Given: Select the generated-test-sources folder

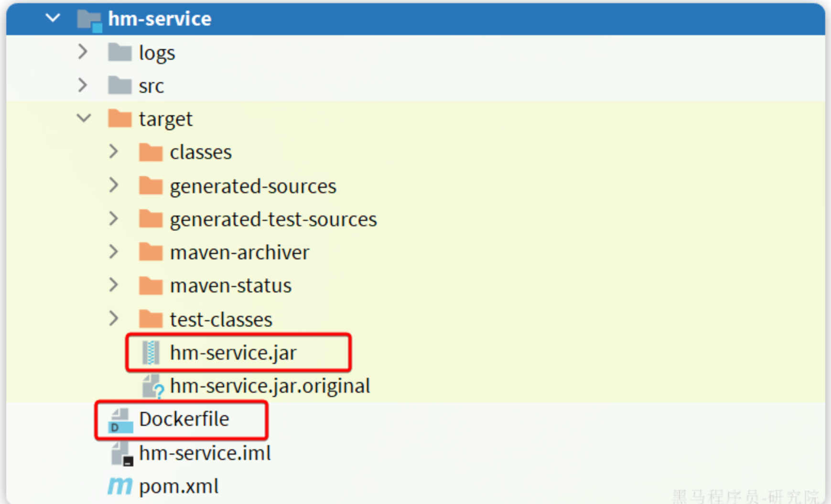Looking at the screenshot, I should 273,219.
